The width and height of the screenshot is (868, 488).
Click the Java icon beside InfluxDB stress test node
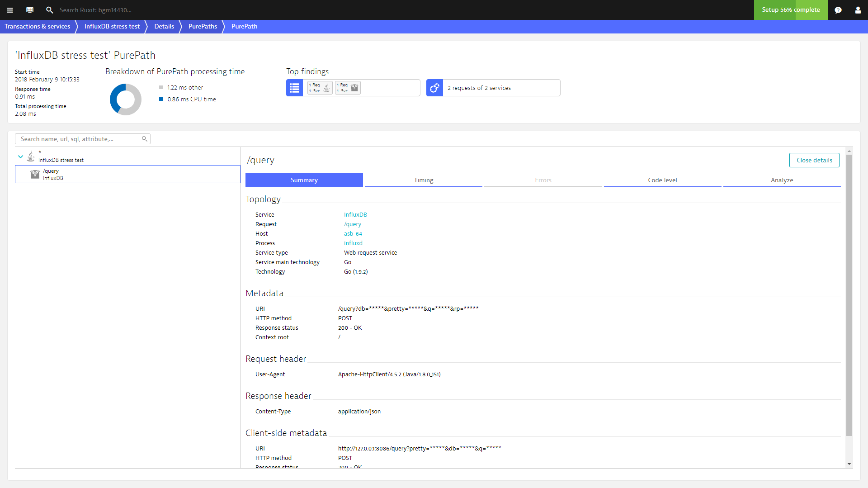click(x=30, y=156)
